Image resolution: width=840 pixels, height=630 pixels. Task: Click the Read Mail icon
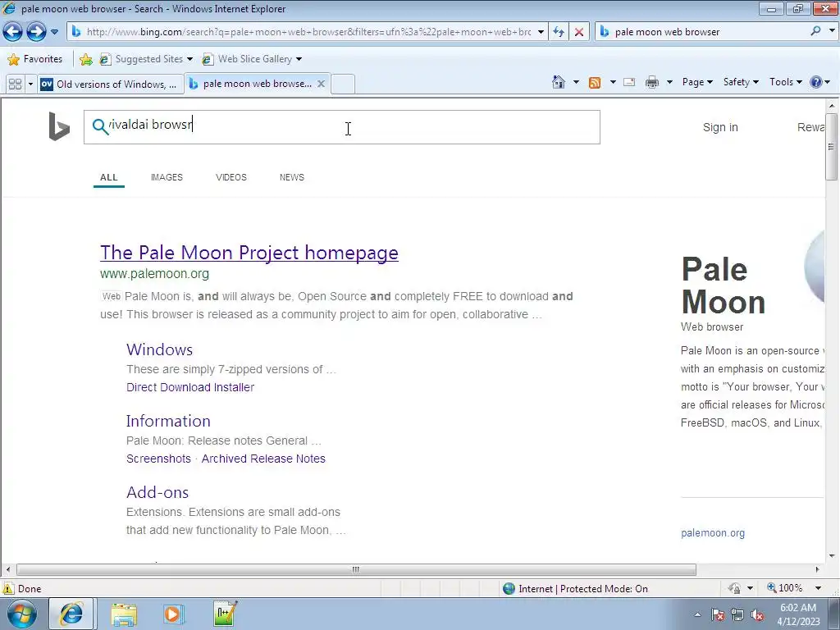[x=629, y=82]
